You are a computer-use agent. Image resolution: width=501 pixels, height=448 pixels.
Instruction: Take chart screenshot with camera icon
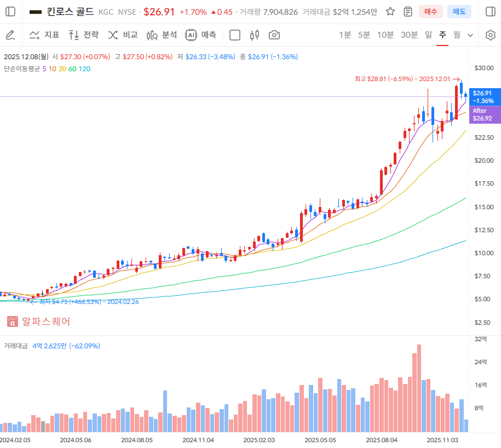[x=274, y=35]
